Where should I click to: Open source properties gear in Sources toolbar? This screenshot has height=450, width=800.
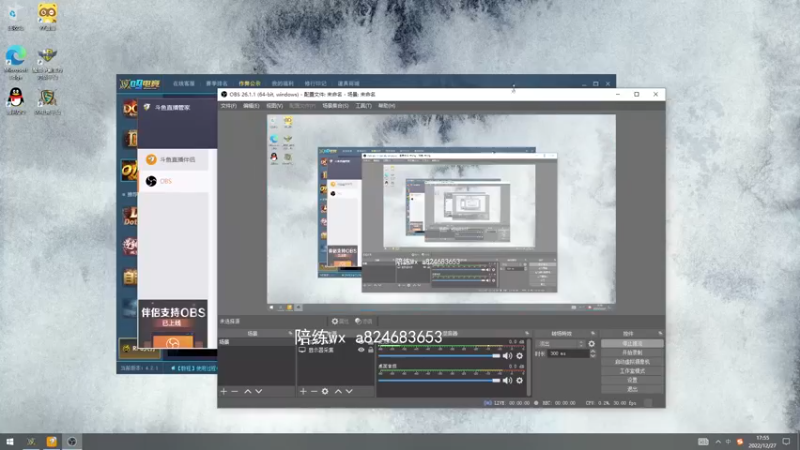(325, 391)
